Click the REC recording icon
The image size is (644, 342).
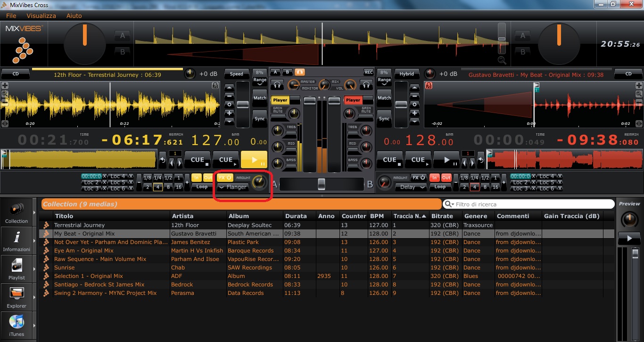(368, 72)
